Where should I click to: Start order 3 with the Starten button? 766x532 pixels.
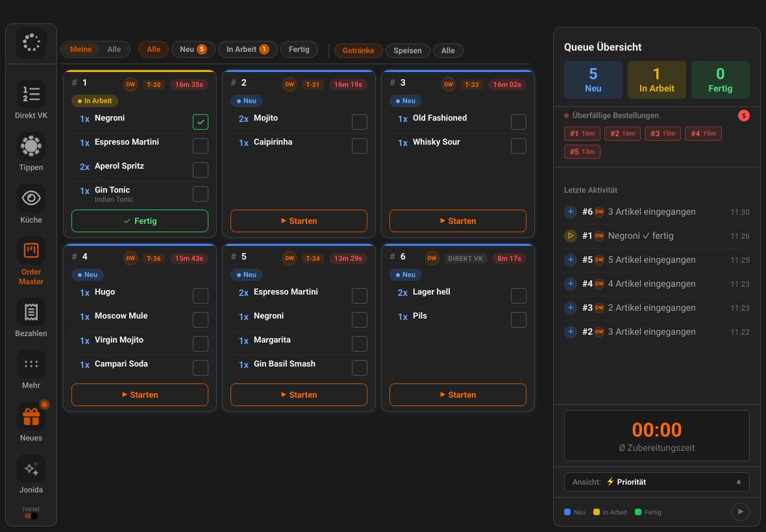[458, 221]
